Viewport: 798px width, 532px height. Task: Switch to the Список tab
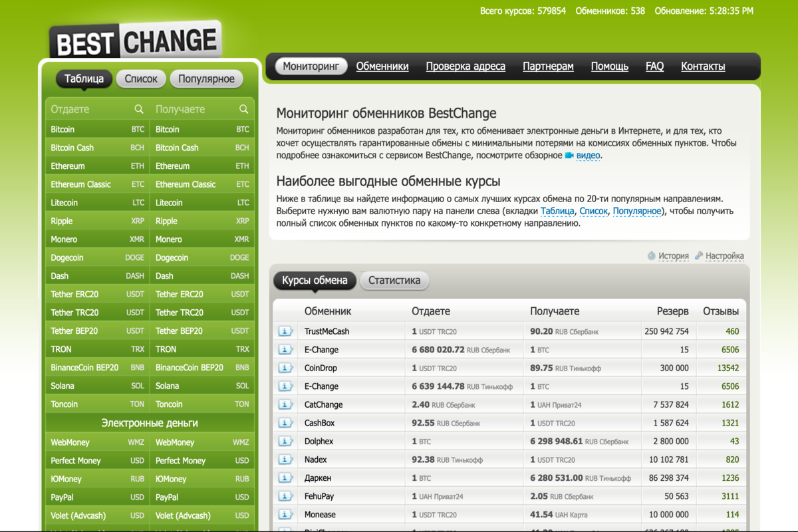pyautogui.click(x=141, y=78)
